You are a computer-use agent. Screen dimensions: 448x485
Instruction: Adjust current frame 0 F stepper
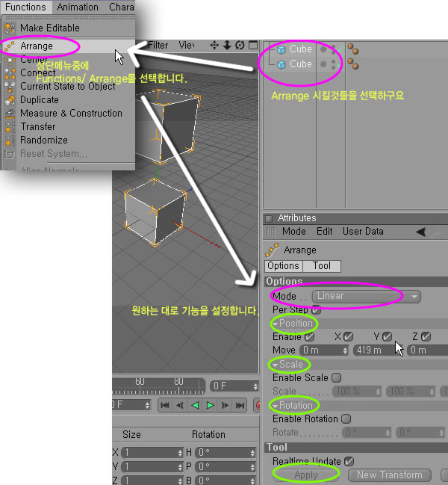point(255,386)
